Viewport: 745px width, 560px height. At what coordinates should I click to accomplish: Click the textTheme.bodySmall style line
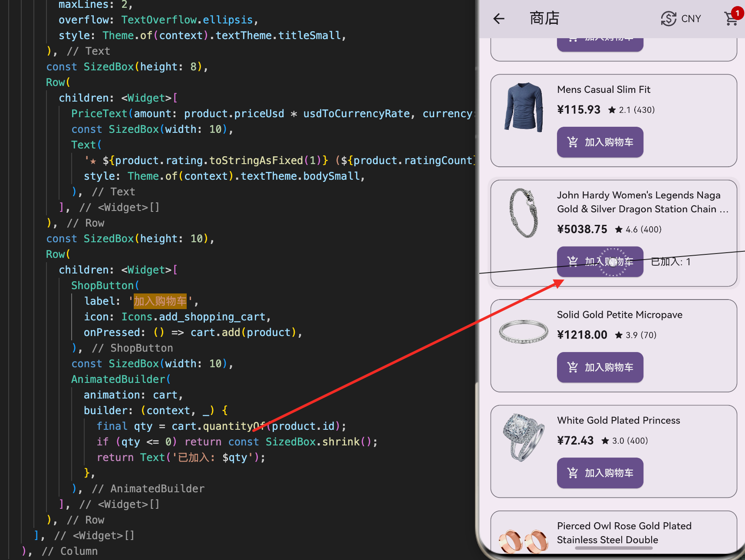(x=224, y=176)
